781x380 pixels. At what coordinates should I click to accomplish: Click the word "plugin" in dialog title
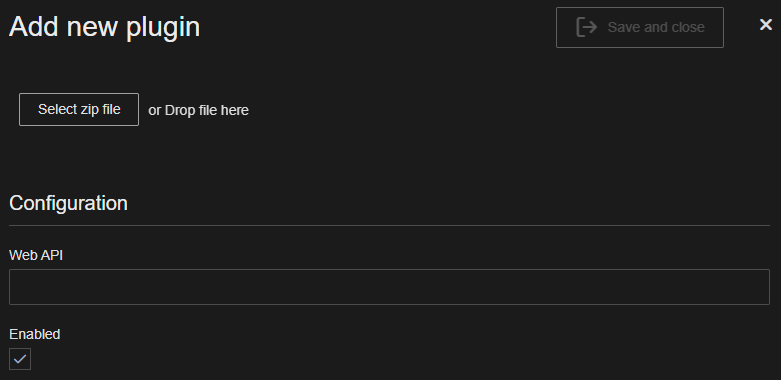point(163,28)
